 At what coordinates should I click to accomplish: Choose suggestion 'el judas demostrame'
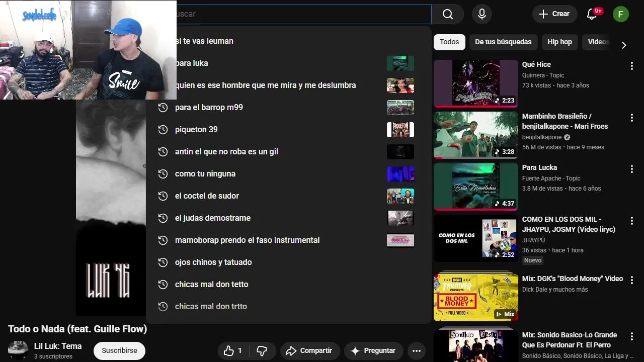click(289, 218)
